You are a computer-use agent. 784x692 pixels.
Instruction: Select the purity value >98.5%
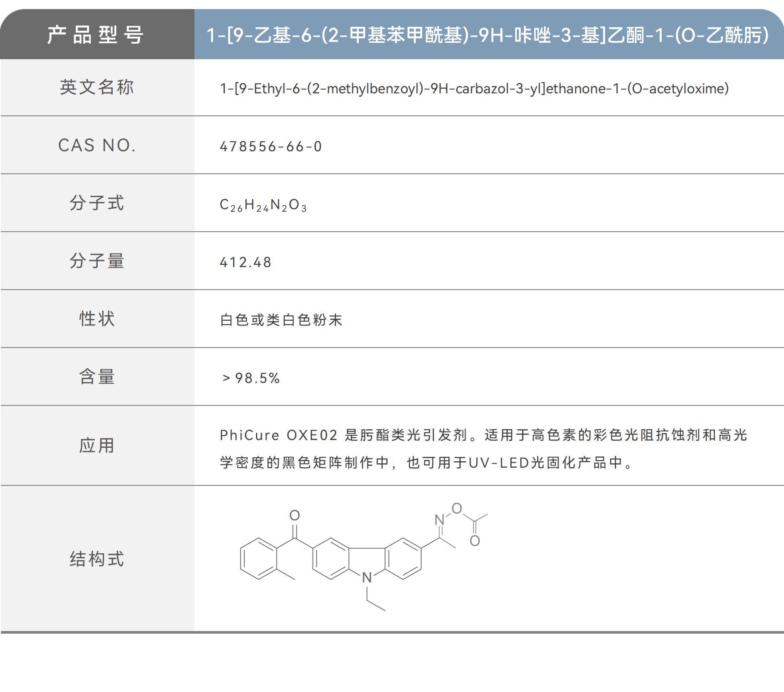coord(251,377)
